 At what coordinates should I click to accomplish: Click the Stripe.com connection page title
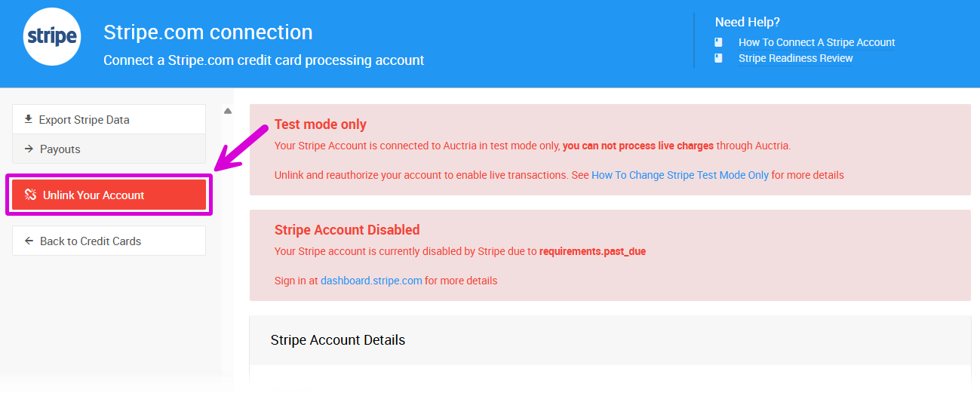[207, 32]
